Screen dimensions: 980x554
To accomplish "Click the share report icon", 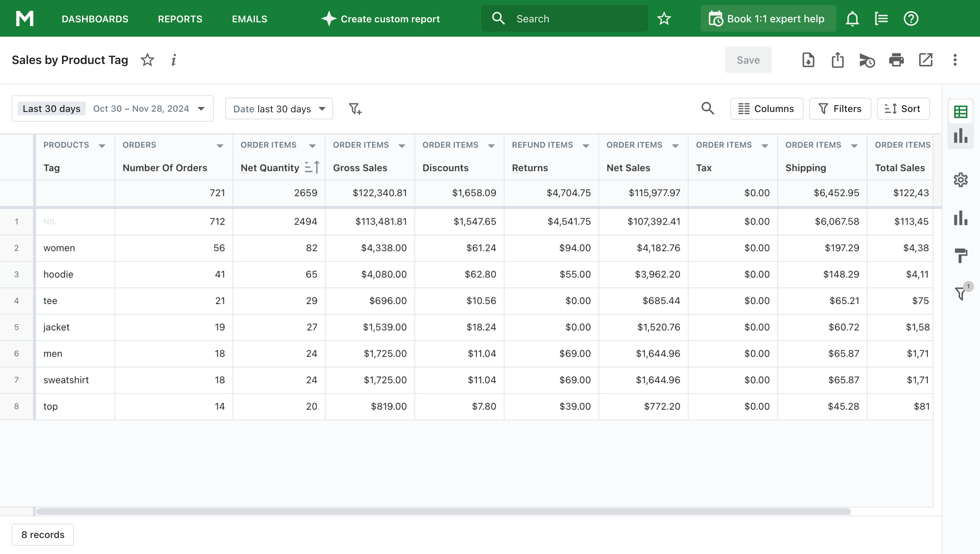I will [837, 60].
